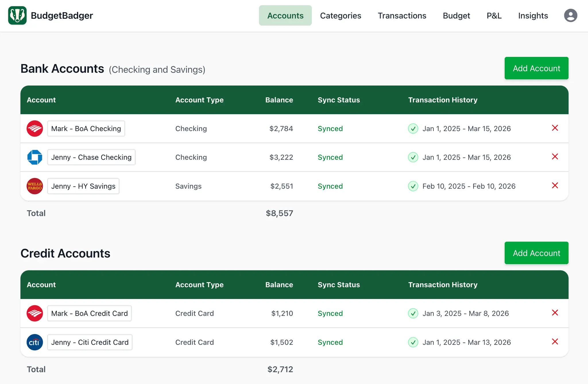Viewport: 588px width, 384px height.
Task: Click Sync Status header in Credit Accounts table
Action: 339,285
